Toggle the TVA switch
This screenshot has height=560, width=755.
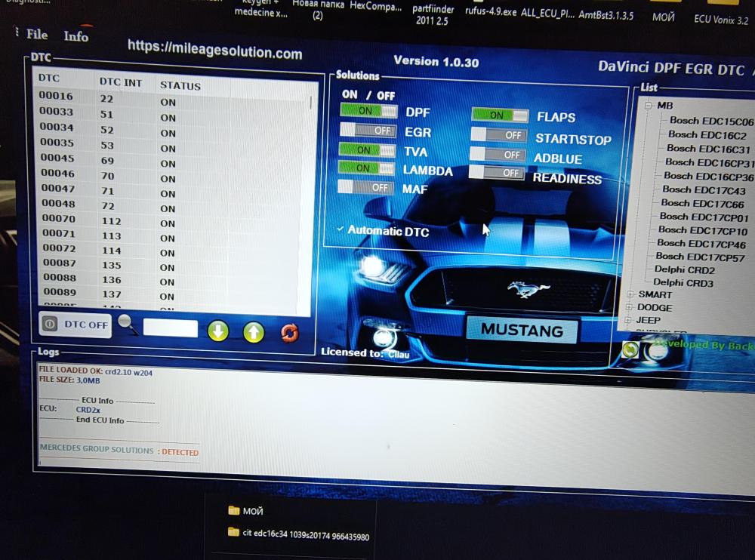(367, 149)
